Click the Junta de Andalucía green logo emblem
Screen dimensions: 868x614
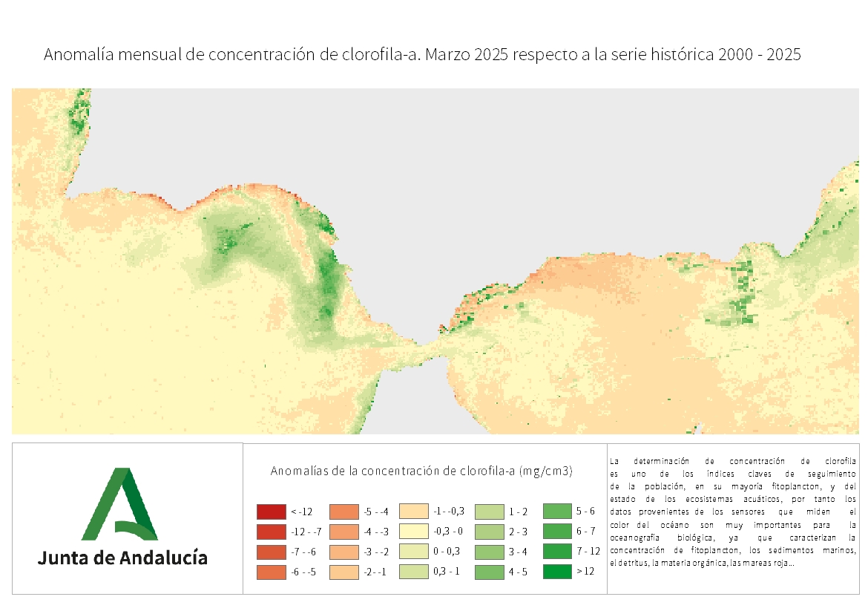point(120,504)
